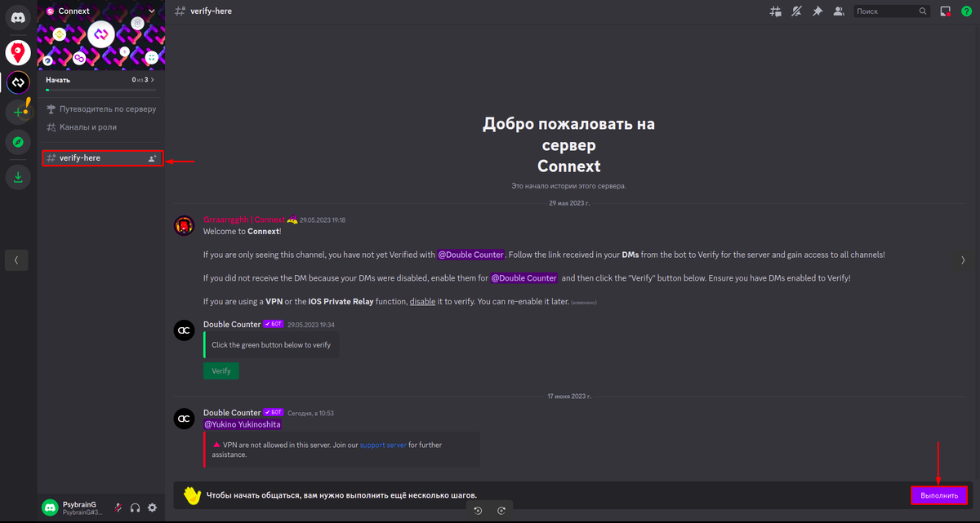Image resolution: width=980 pixels, height=523 pixels.
Task: Click the right arrow next to the message area
Action: [963, 260]
